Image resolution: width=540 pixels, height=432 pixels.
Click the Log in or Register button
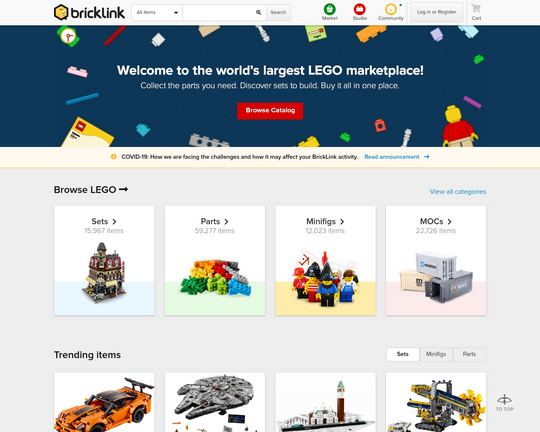click(436, 12)
